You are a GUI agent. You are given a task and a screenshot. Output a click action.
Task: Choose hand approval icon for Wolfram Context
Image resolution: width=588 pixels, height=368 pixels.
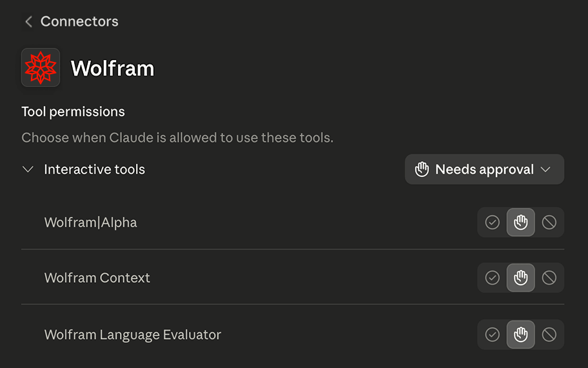click(520, 278)
